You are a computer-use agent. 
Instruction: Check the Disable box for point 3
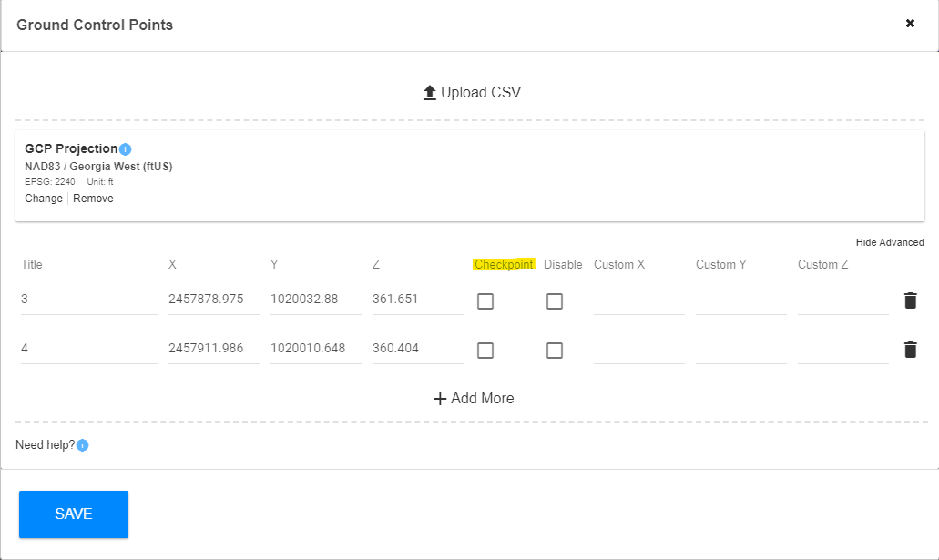pos(555,300)
